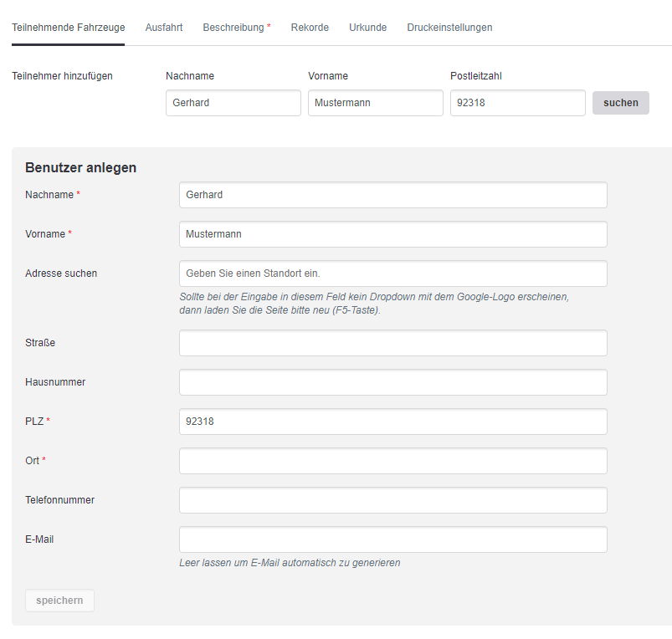The width and height of the screenshot is (672, 639).
Task: Open the Beschreibung tab
Action: (237, 28)
